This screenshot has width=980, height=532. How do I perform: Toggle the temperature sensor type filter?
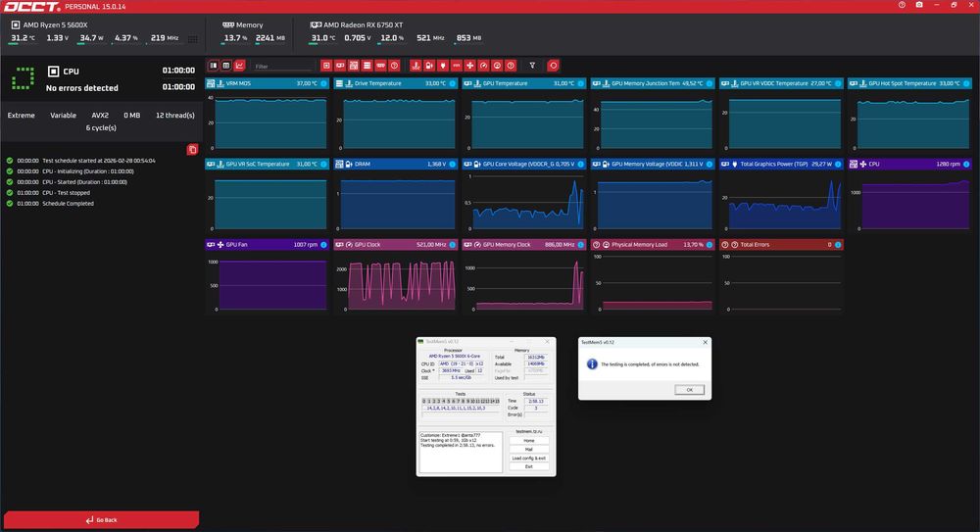click(416, 66)
